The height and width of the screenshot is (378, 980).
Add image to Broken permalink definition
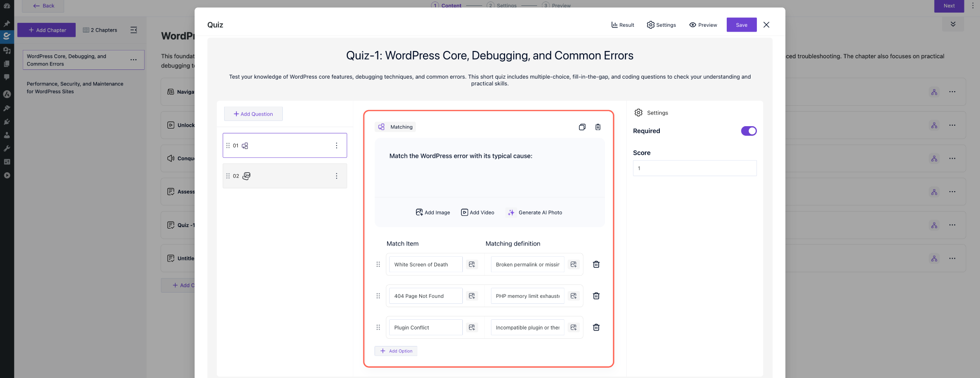coord(573,264)
